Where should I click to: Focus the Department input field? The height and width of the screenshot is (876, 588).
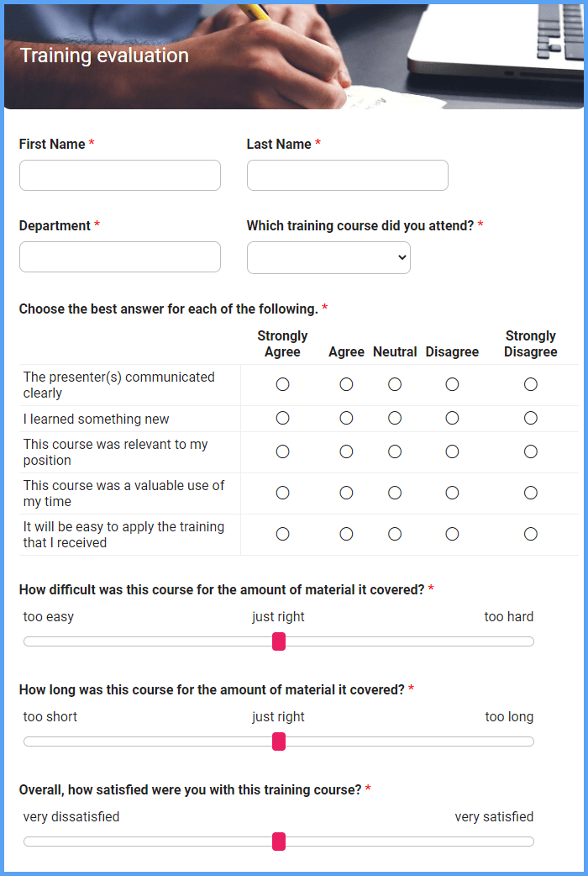click(119, 257)
